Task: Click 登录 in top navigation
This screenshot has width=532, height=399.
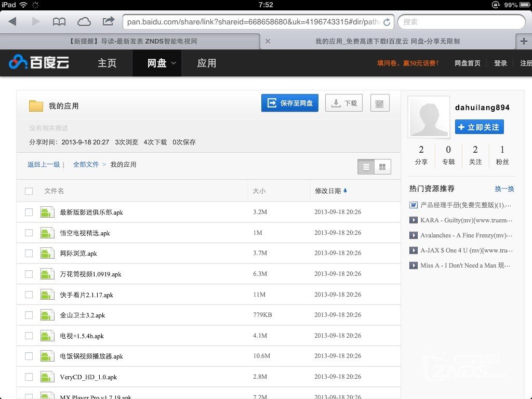Action: tap(500, 63)
